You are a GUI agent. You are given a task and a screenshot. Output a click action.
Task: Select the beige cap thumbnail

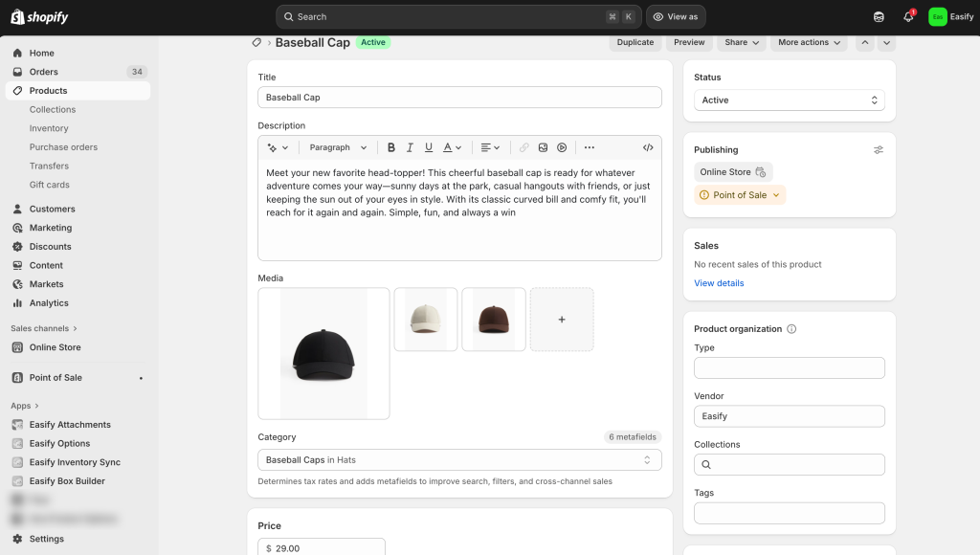pyautogui.click(x=426, y=320)
